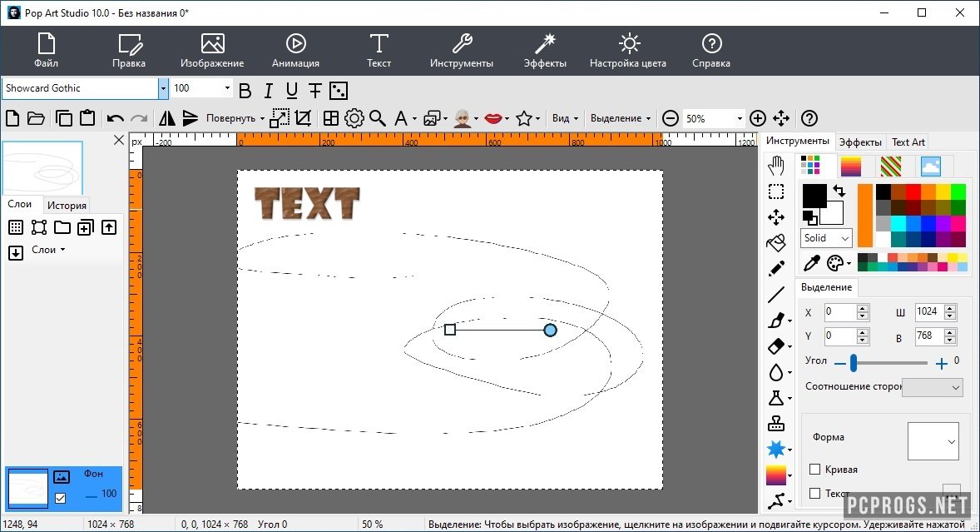Switch to the Text Art tab

click(908, 142)
